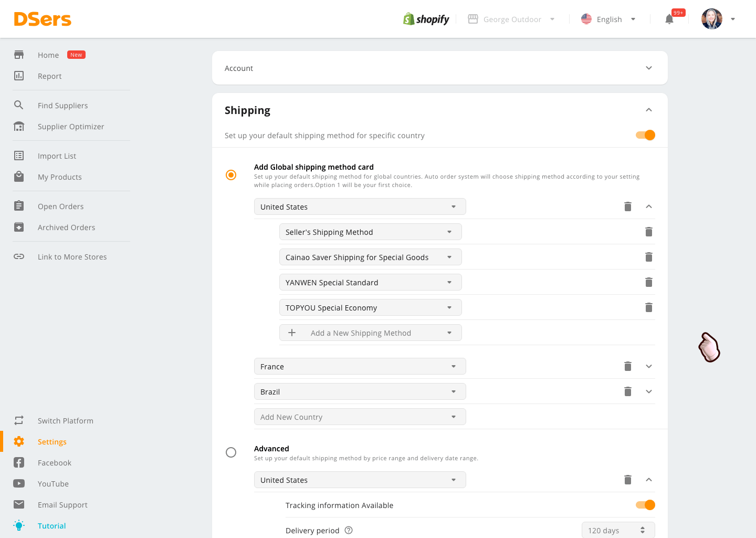Toggle Tracking information Available switch
This screenshot has height=538, width=756.
click(645, 505)
